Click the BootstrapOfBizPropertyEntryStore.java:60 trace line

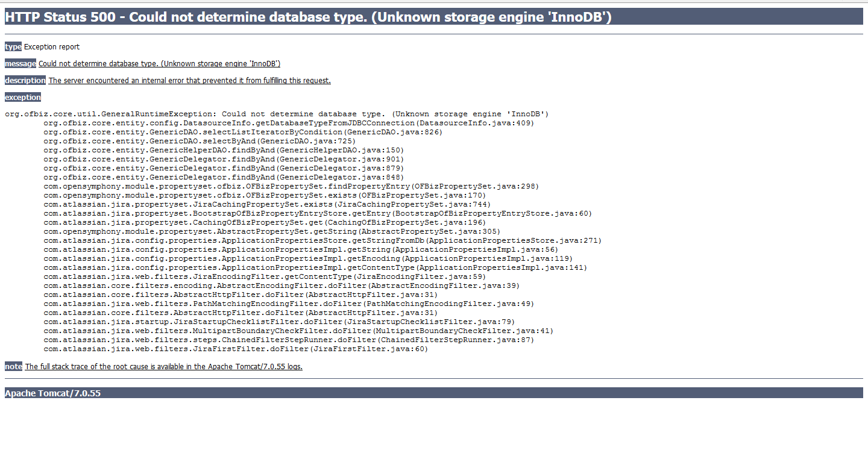tap(318, 213)
